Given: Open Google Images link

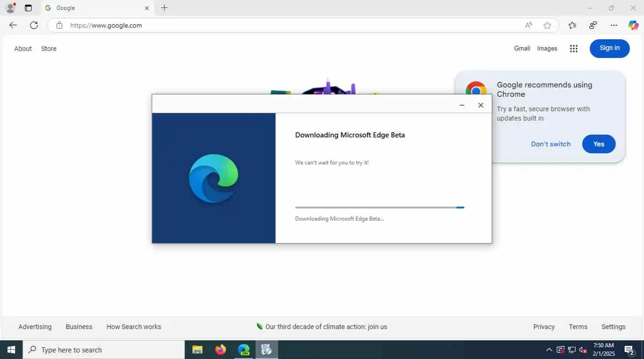Looking at the screenshot, I should 547,48.
